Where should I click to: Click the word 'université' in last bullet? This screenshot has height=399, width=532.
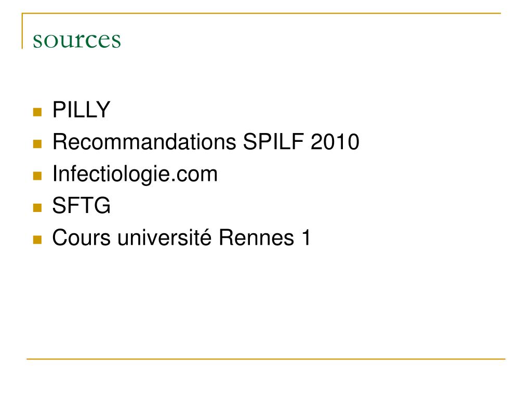[164, 237]
